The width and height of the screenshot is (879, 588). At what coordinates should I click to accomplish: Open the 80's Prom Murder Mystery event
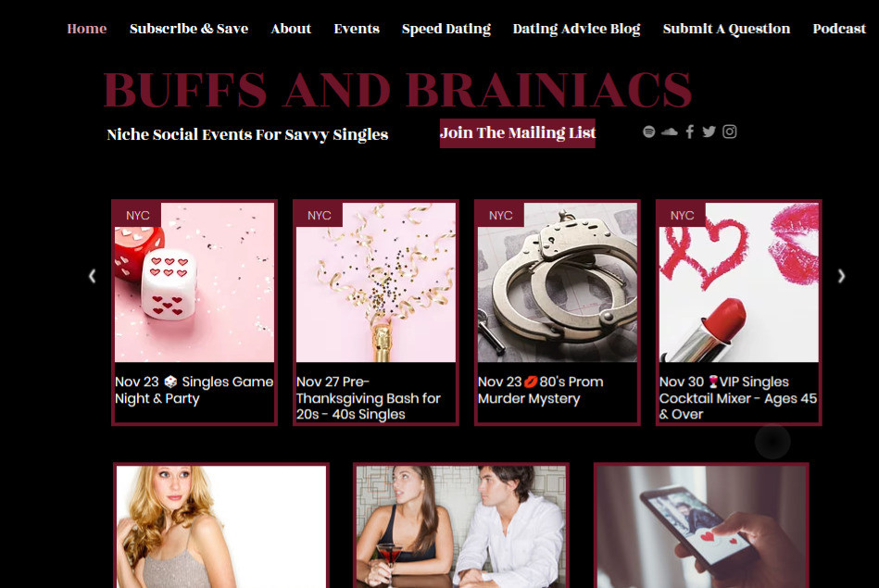point(558,313)
